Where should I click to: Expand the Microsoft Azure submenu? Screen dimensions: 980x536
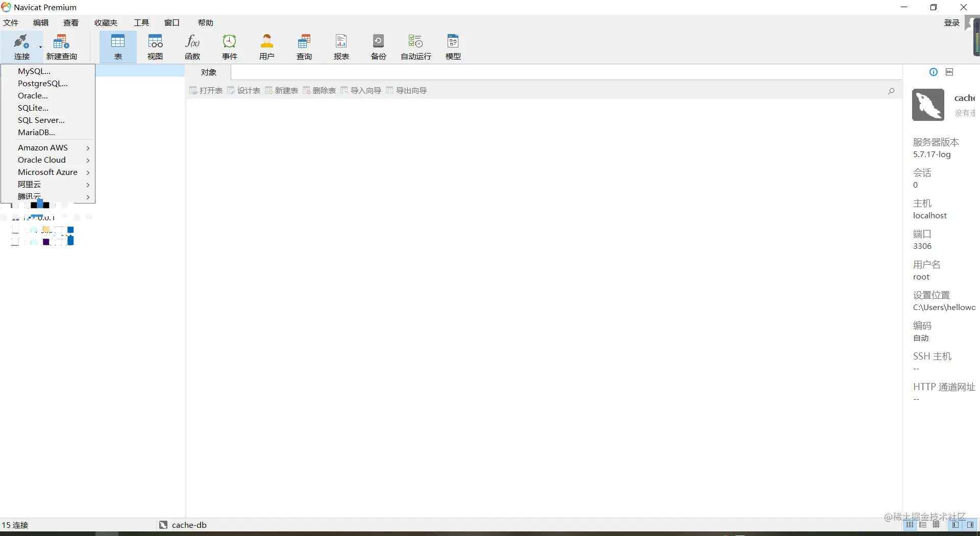tap(88, 172)
